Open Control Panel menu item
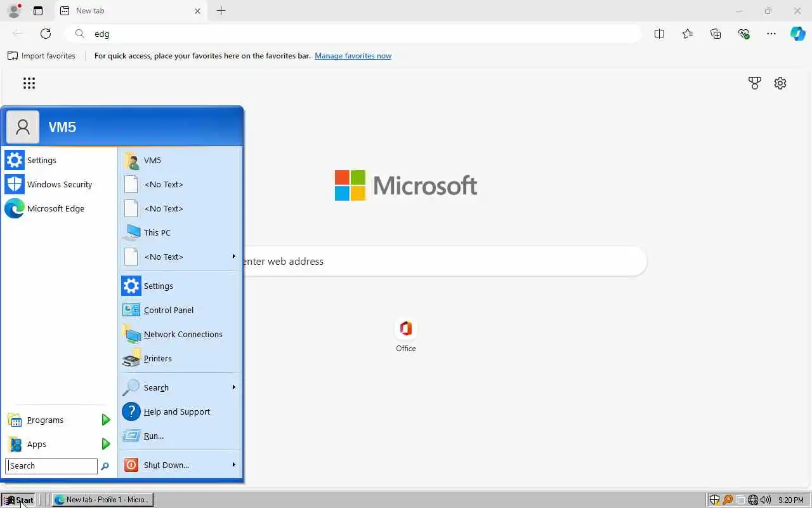Screen dimensions: 812x508 click(181, 310)
